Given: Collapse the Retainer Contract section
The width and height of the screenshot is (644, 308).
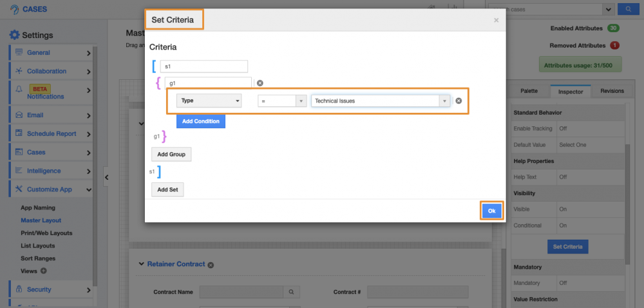Looking at the screenshot, I should 142,264.
